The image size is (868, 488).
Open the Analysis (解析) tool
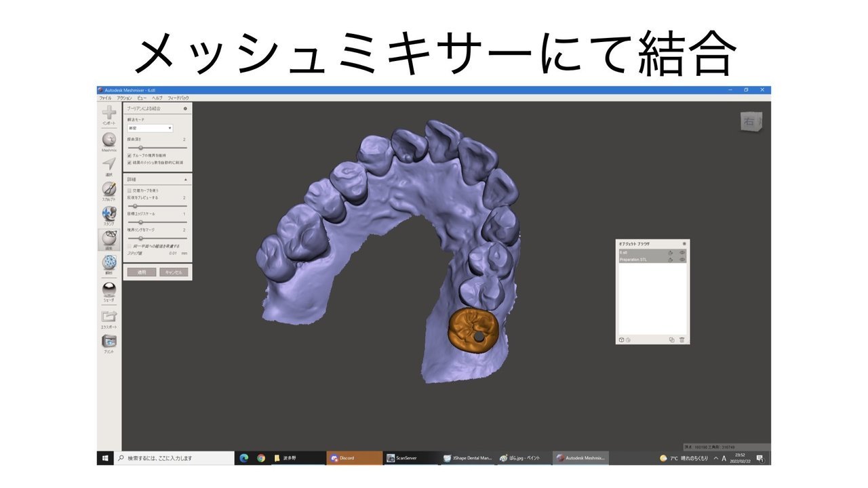coord(108,265)
